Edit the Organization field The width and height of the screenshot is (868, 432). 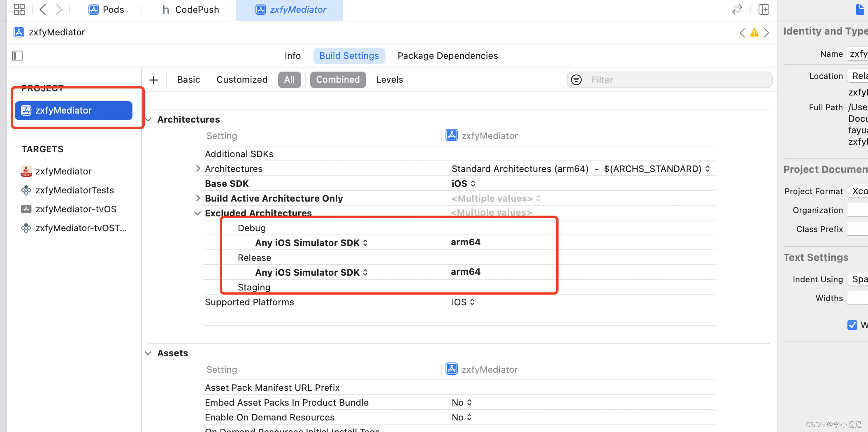(x=858, y=210)
